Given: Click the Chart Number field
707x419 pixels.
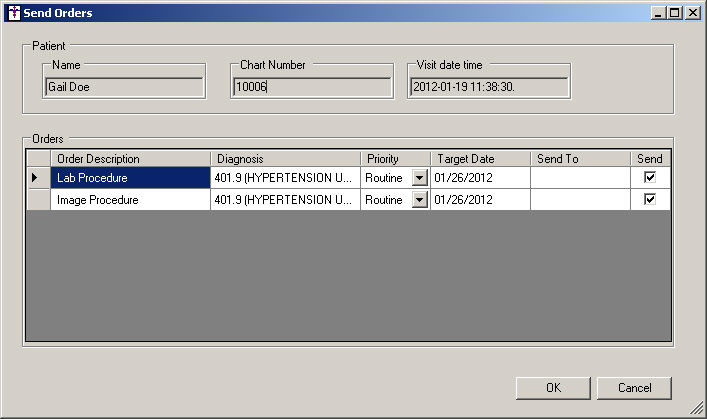Looking at the screenshot, I should coord(312,87).
